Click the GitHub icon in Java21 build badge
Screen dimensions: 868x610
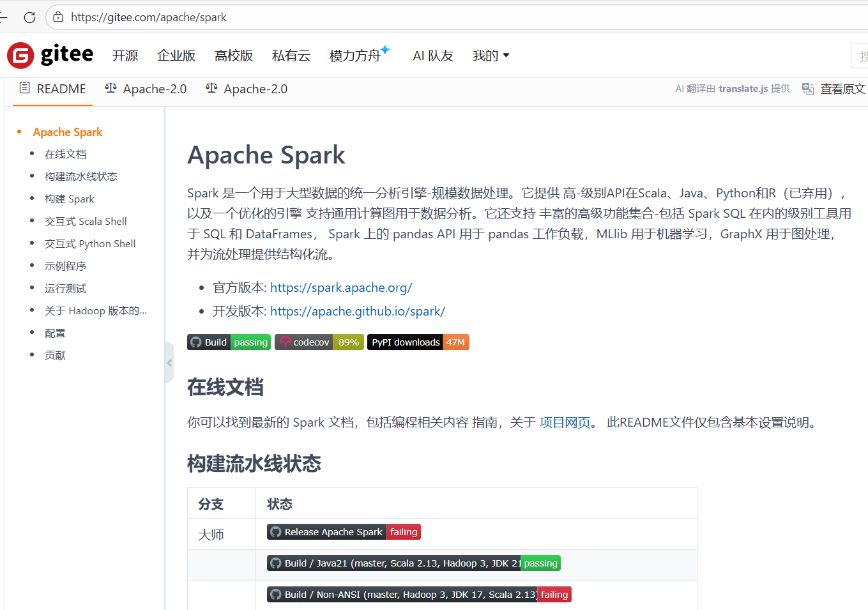point(276,563)
